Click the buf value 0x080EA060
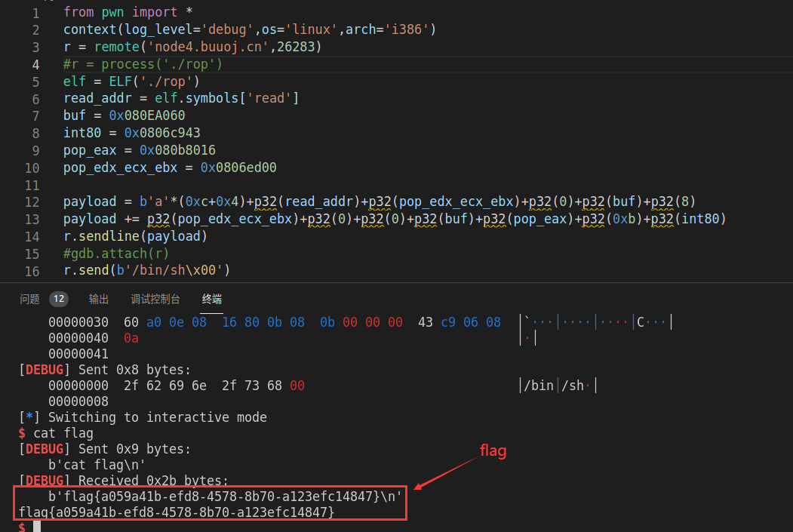 coord(147,115)
